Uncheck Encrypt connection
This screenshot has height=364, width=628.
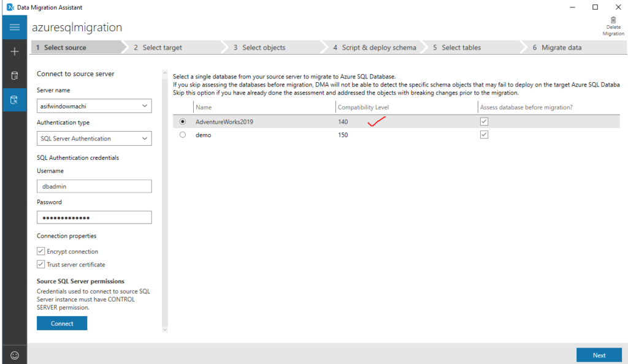point(40,251)
